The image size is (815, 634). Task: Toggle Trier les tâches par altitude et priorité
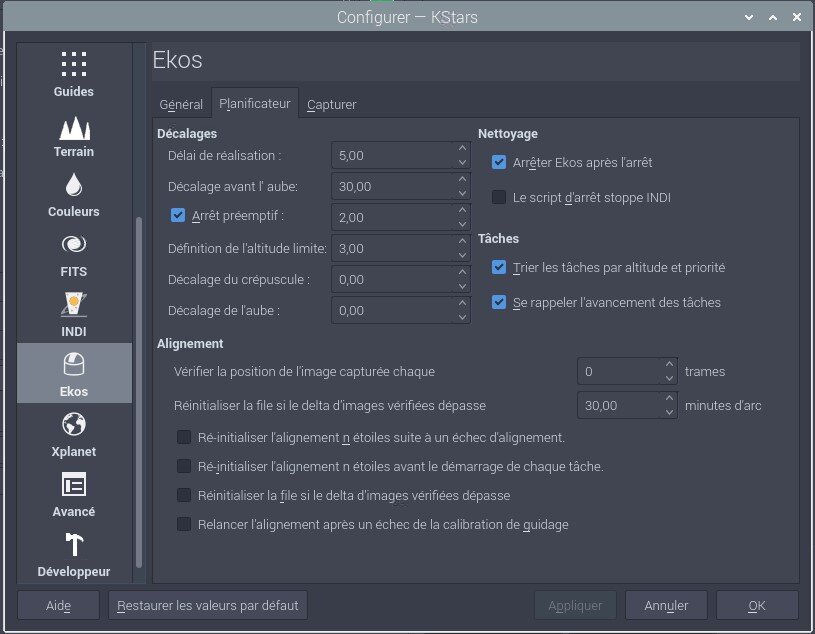[x=499, y=267]
